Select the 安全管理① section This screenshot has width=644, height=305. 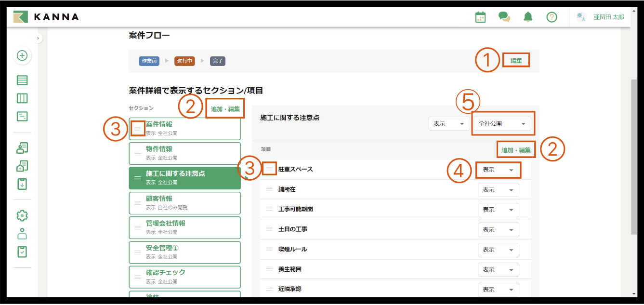(x=185, y=252)
